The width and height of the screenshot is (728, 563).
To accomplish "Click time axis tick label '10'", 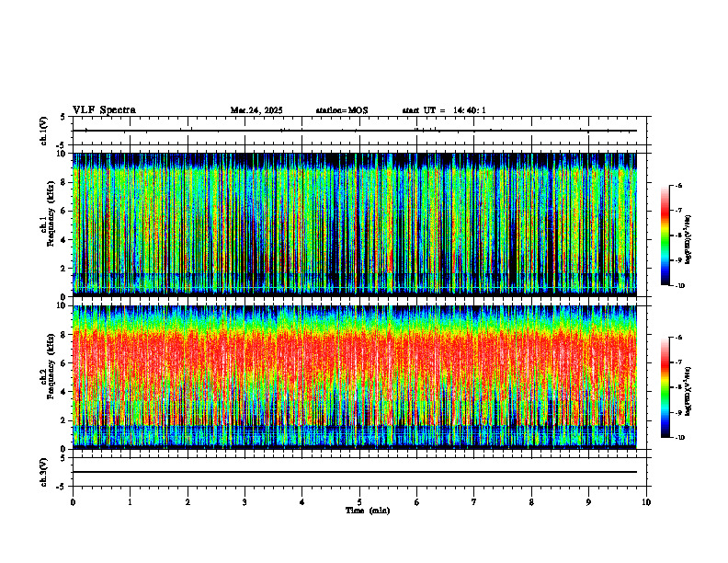I will 646,502.
